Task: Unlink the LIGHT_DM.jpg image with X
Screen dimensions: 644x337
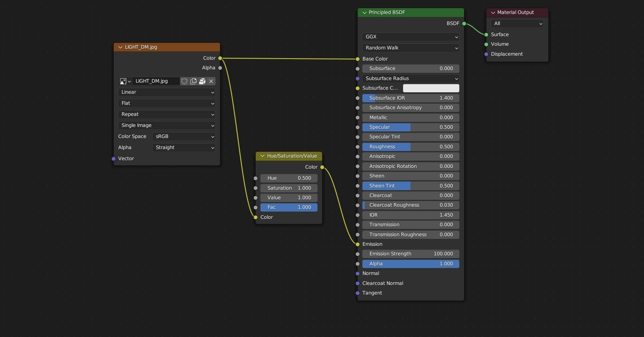Action: [211, 81]
